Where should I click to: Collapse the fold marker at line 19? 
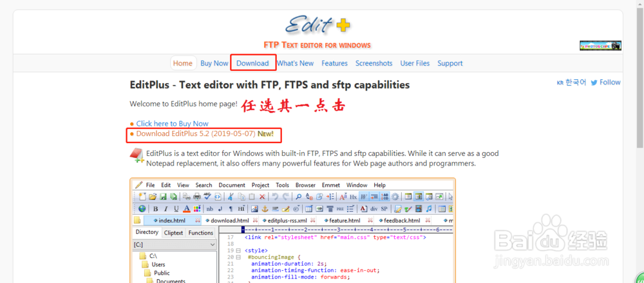(238, 251)
